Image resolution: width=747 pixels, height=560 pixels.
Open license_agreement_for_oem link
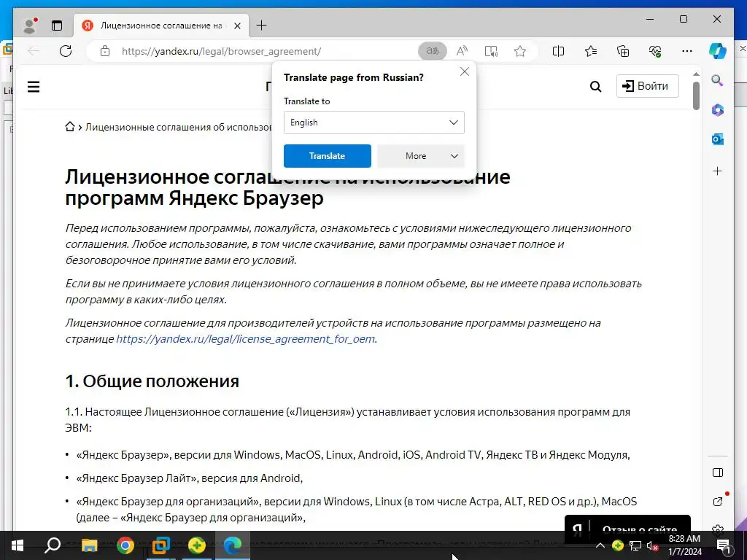click(x=245, y=339)
